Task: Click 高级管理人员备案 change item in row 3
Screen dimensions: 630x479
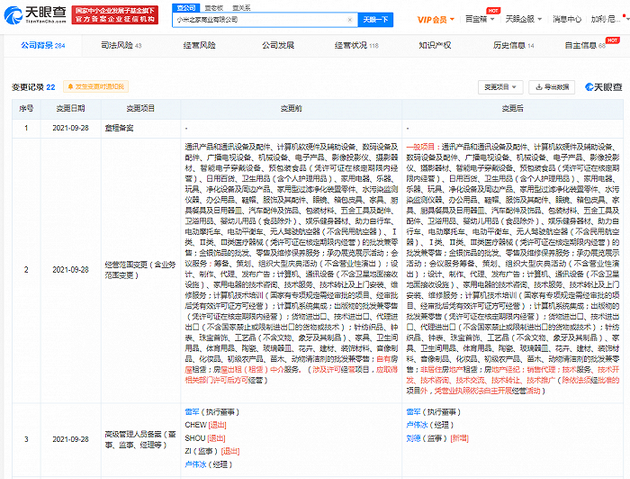Action: pos(140,439)
